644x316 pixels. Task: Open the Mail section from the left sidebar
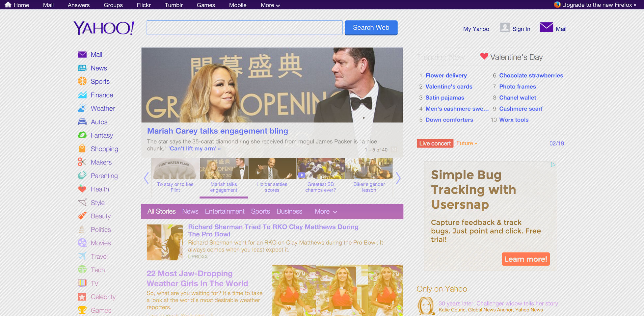[82, 54]
